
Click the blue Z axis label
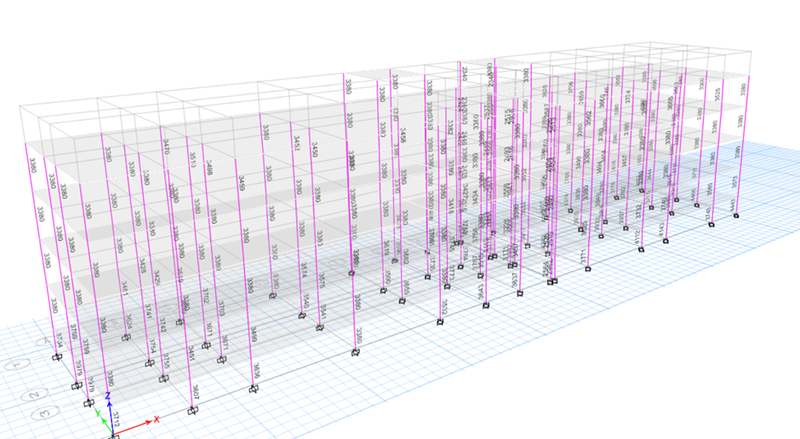coord(108,396)
